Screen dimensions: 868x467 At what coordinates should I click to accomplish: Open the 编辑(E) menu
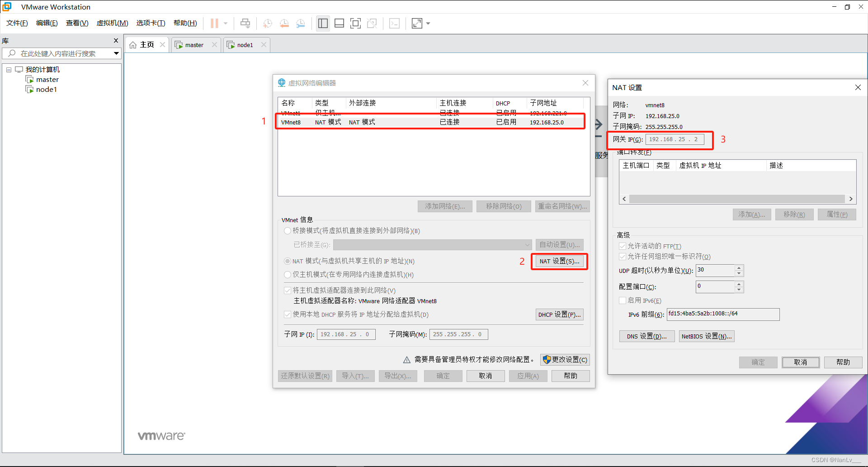(47, 23)
